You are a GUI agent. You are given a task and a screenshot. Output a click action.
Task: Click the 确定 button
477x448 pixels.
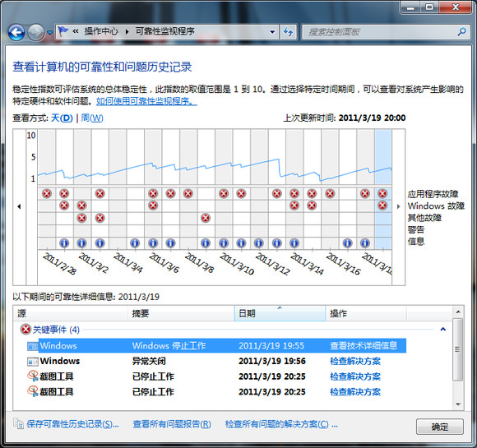tap(440, 427)
